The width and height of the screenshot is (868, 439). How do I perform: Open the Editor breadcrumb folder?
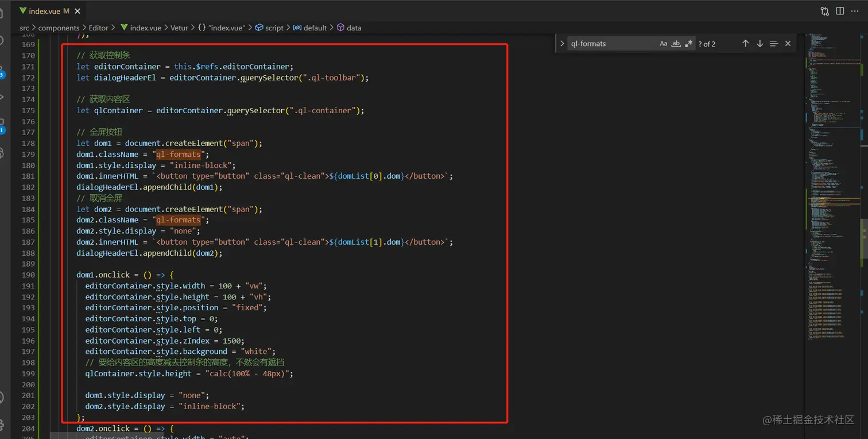(x=98, y=28)
